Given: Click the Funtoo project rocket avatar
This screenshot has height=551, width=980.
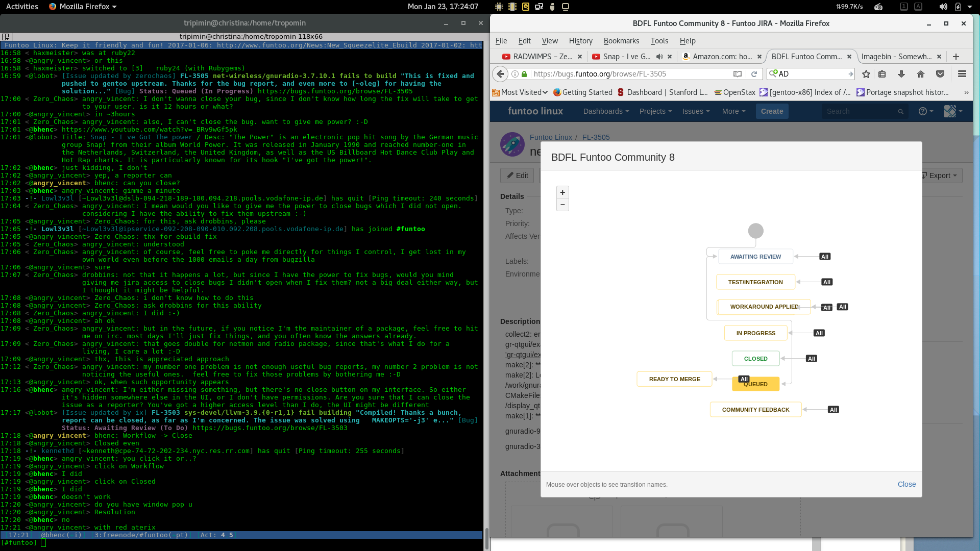Looking at the screenshot, I should 512,144.
